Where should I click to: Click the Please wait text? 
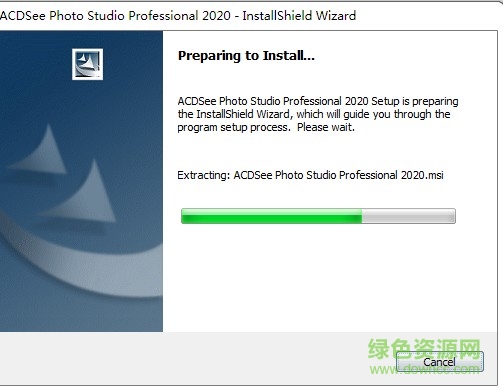click(x=326, y=127)
